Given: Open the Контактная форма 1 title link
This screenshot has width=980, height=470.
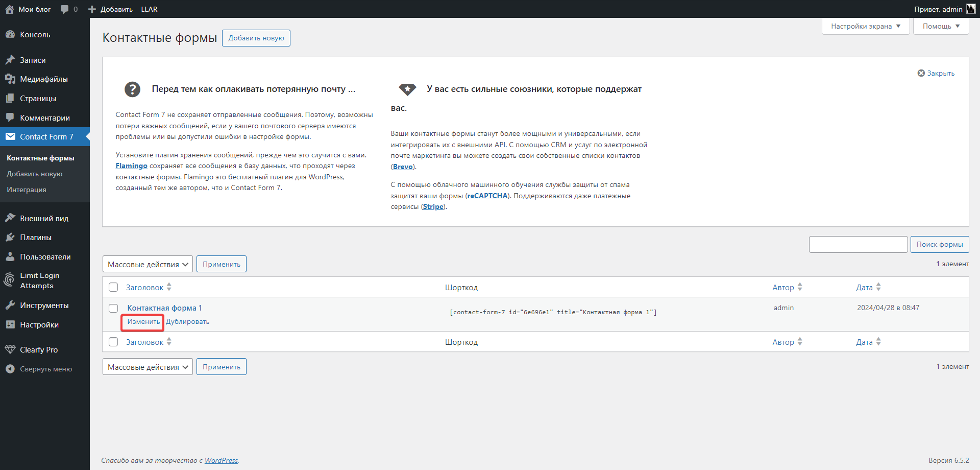Looking at the screenshot, I should (164, 308).
